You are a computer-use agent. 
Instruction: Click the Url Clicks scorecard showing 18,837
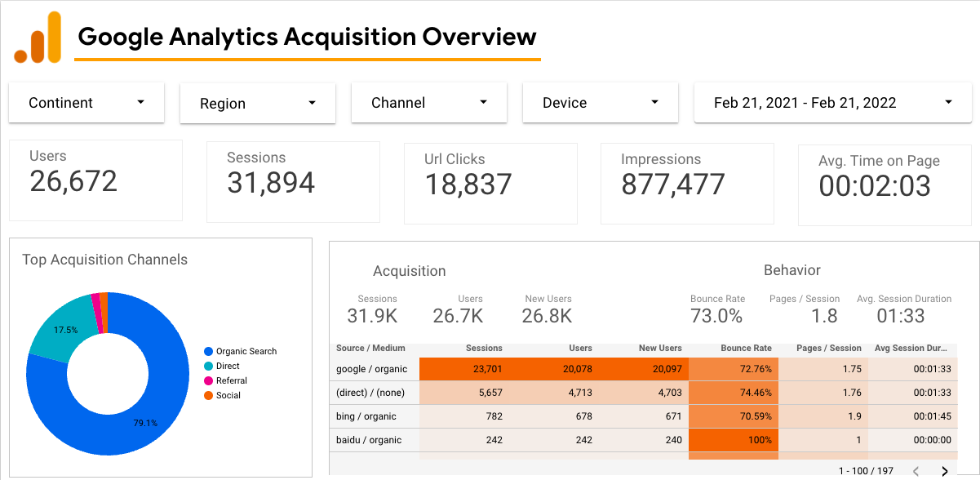[x=490, y=184]
